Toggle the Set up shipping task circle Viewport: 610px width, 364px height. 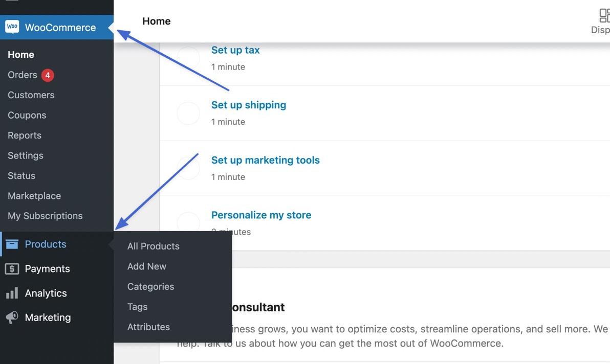tap(188, 113)
